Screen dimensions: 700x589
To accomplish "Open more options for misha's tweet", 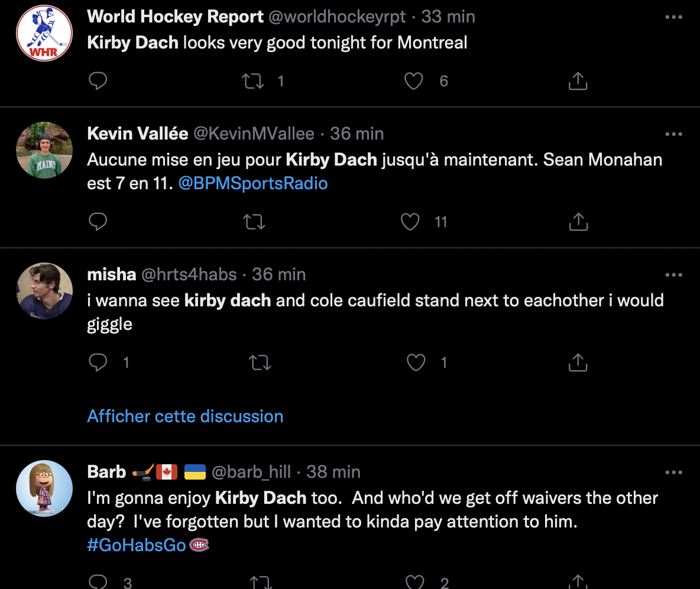I will 673,274.
